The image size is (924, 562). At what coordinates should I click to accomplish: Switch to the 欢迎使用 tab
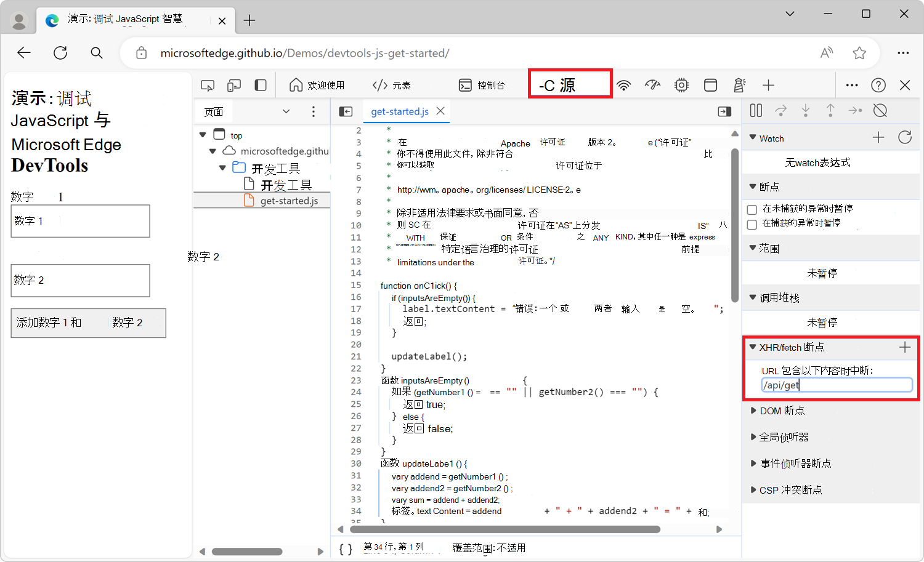pos(317,85)
